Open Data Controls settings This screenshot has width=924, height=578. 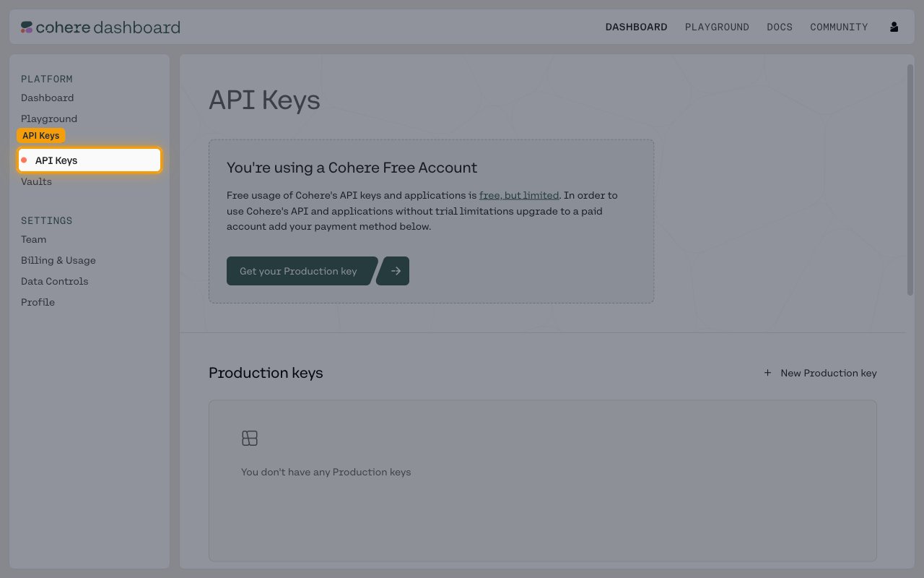click(55, 281)
